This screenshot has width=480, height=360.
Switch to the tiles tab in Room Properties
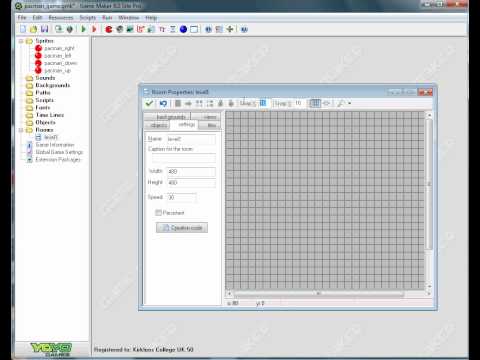(211, 125)
